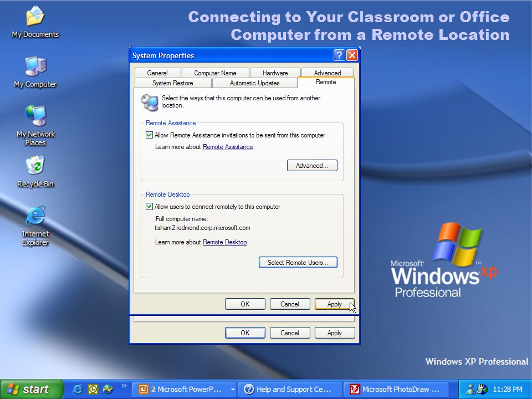The width and height of the screenshot is (532, 399).
Task: Click the Advanced button under Remote Assistance
Action: click(x=312, y=166)
